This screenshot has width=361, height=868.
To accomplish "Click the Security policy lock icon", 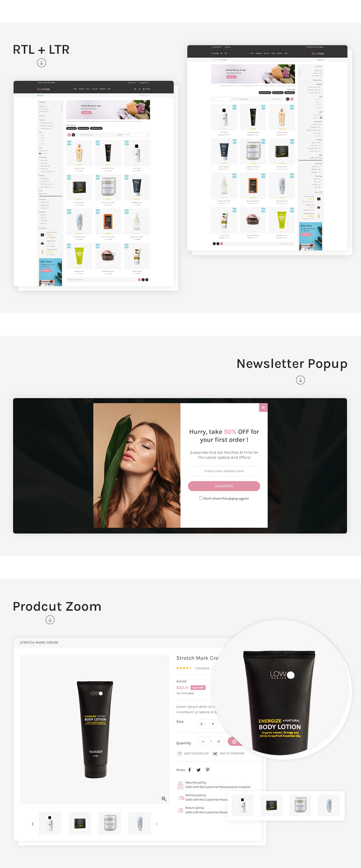I will [180, 784].
